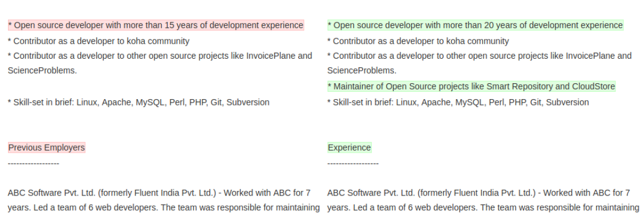The width and height of the screenshot is (644, 216).
Task: Click the dashed separator under 'Experience'
Action: pyautogui.click(x=353, y=164)
